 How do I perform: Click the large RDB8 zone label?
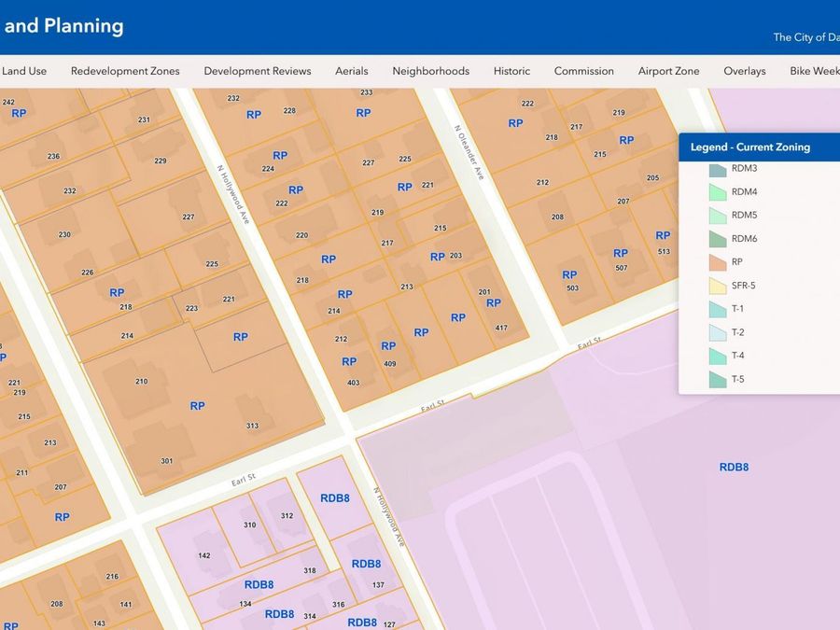(734, 468)
